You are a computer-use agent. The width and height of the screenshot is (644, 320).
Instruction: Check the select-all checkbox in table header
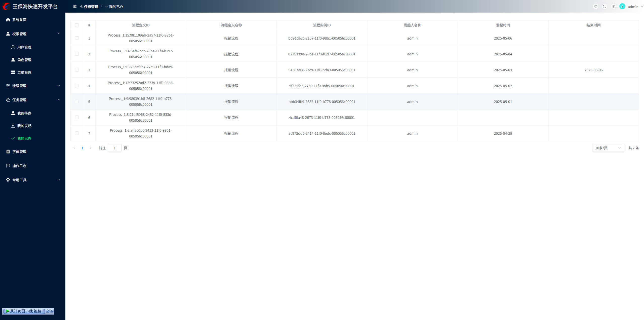(x=77, y=25)
